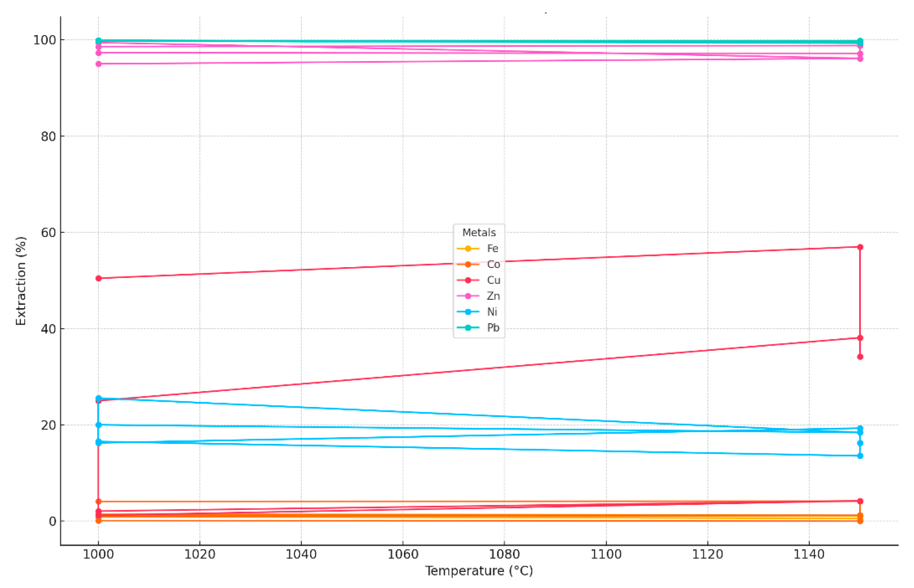The width and height of the screenshot is (914, 588).
Task: Click the Ni legend marker icon
Action: click(468, 312)
